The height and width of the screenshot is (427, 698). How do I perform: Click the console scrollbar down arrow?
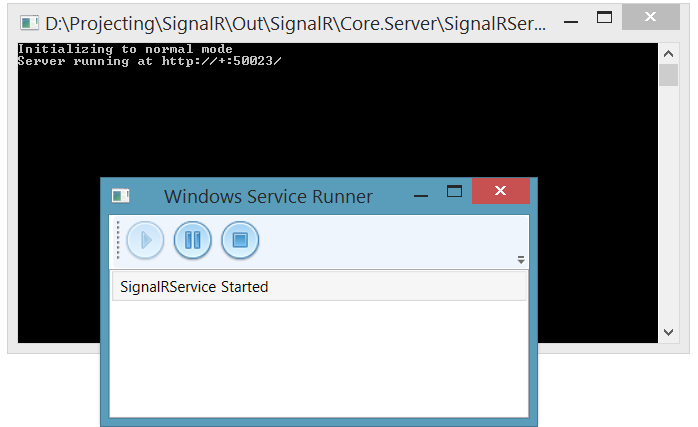[668, 332]
